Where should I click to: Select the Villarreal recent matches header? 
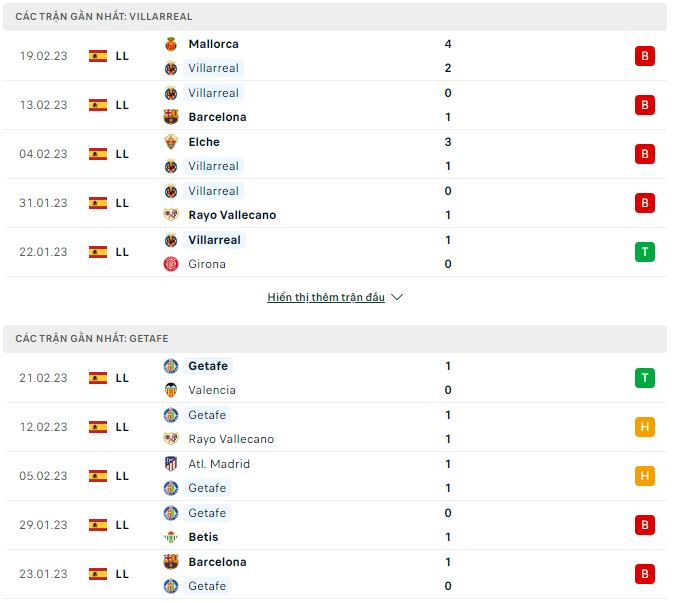pos(104,17)
